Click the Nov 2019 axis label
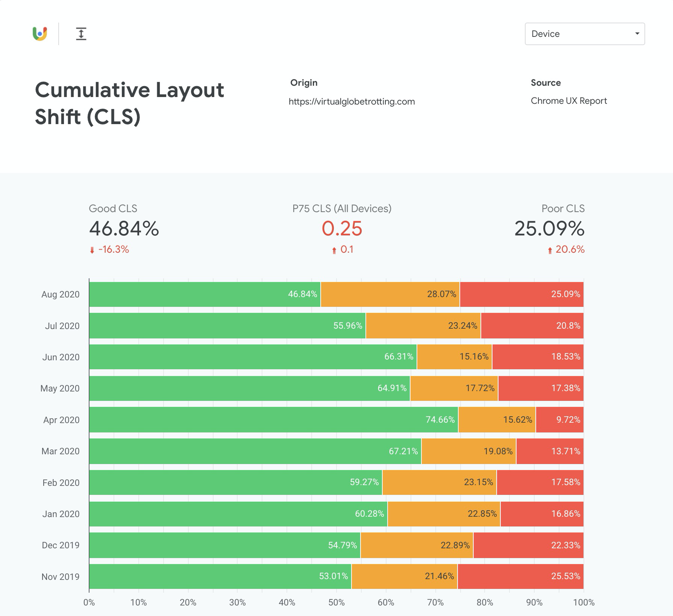 [x=61, y=577]
